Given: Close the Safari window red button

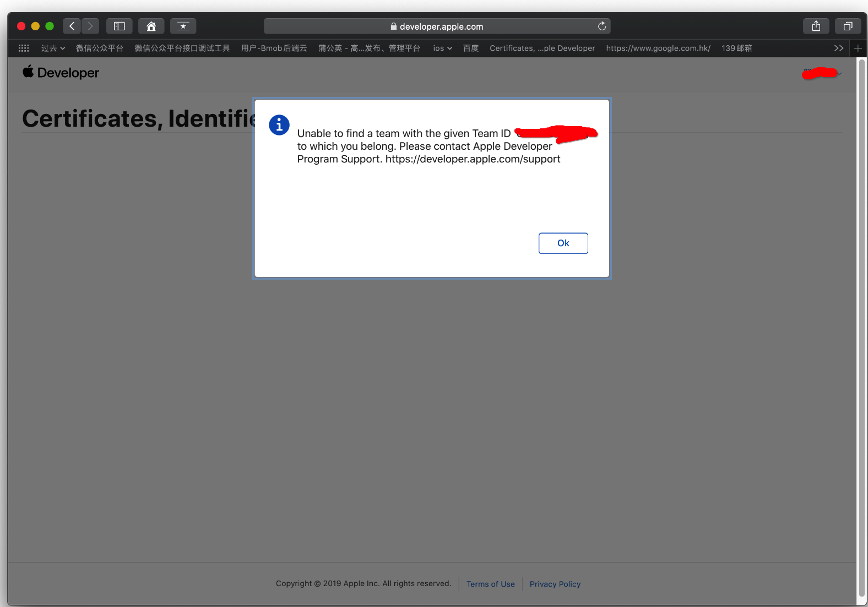Looking at the screenshot, I should 21,26.
